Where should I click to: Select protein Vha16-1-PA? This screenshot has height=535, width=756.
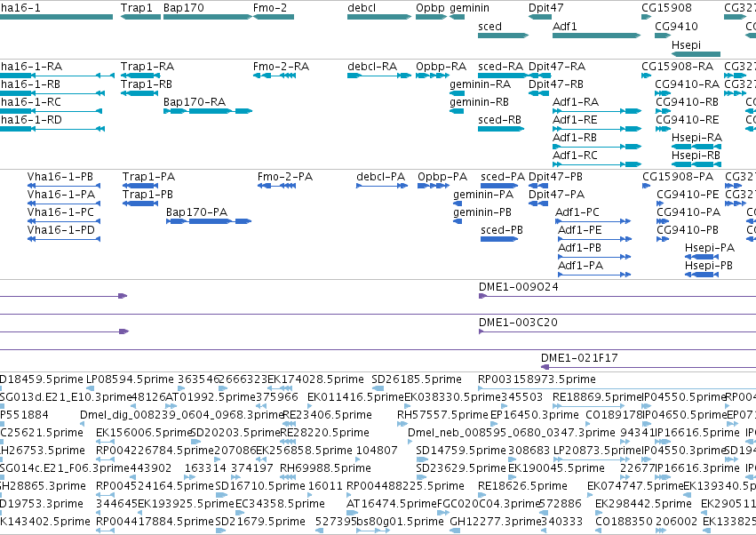tap(64, 204)
